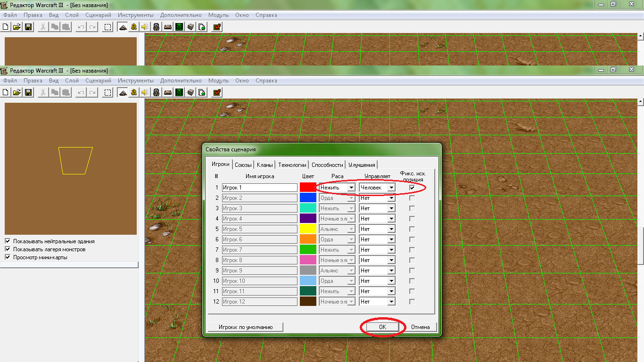
Task: Click Cut scissors icon in front editor toolbar
Action: tap(43, 92)
